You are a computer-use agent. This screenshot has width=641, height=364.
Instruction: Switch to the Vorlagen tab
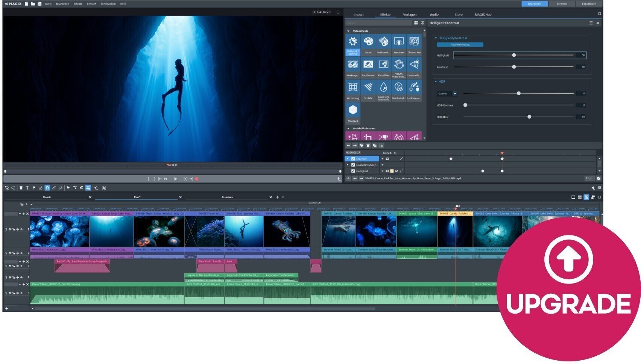[x=410, y=14]
